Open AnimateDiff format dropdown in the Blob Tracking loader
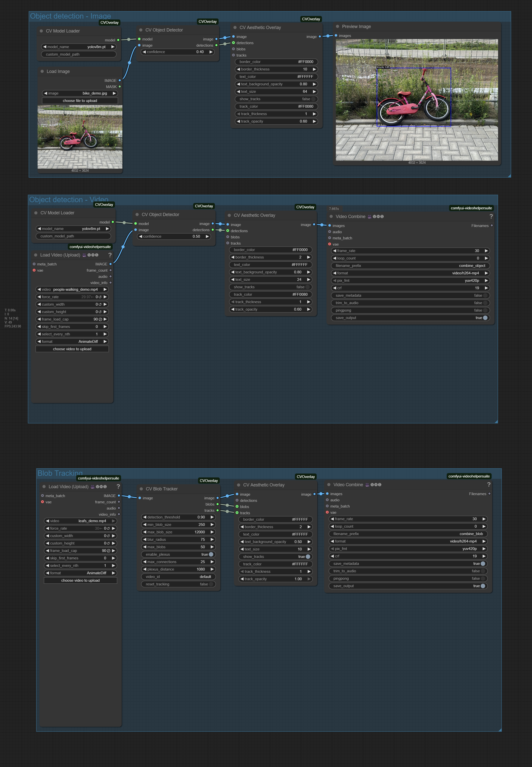This screenshot has width=532, height=767. coord(80,573)
